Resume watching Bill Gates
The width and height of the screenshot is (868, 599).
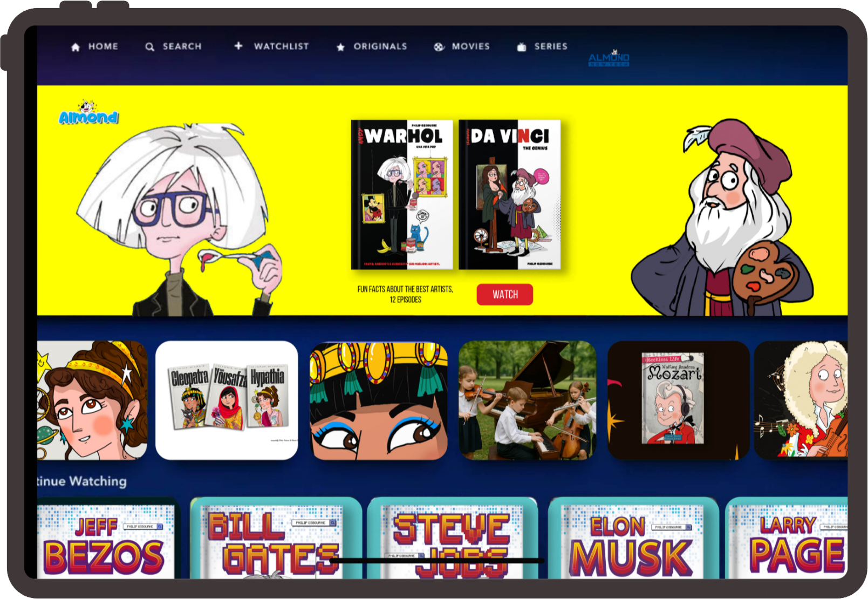pos(275,540)
